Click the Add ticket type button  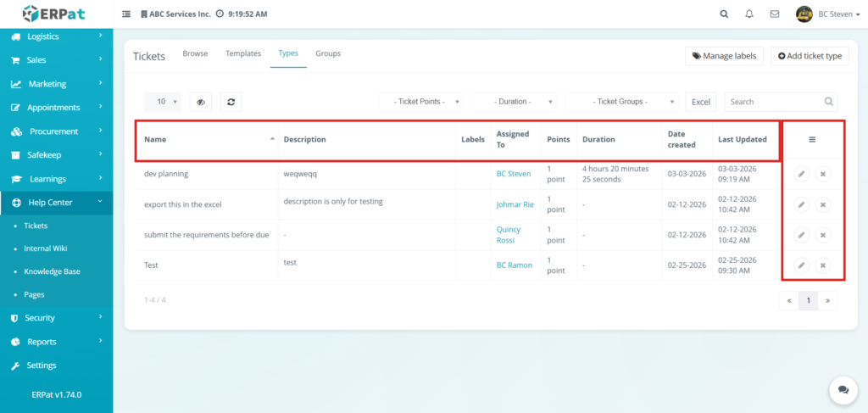tap(809, 56)
